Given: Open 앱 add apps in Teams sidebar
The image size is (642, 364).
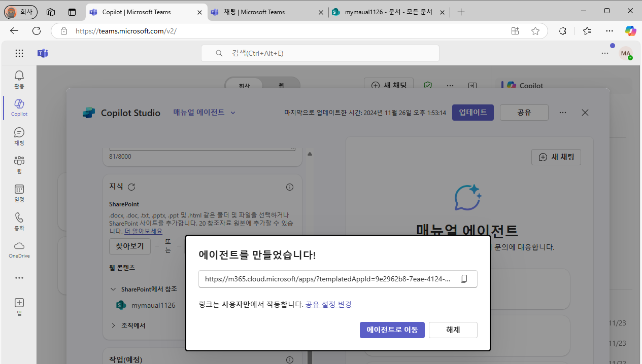Looking at the screenshot, I should coord(19,307).
